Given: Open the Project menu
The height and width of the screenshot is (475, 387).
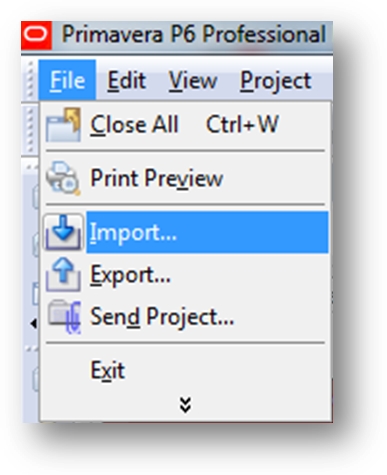Looking at the screenshot, I should click(x=276, y=81).
